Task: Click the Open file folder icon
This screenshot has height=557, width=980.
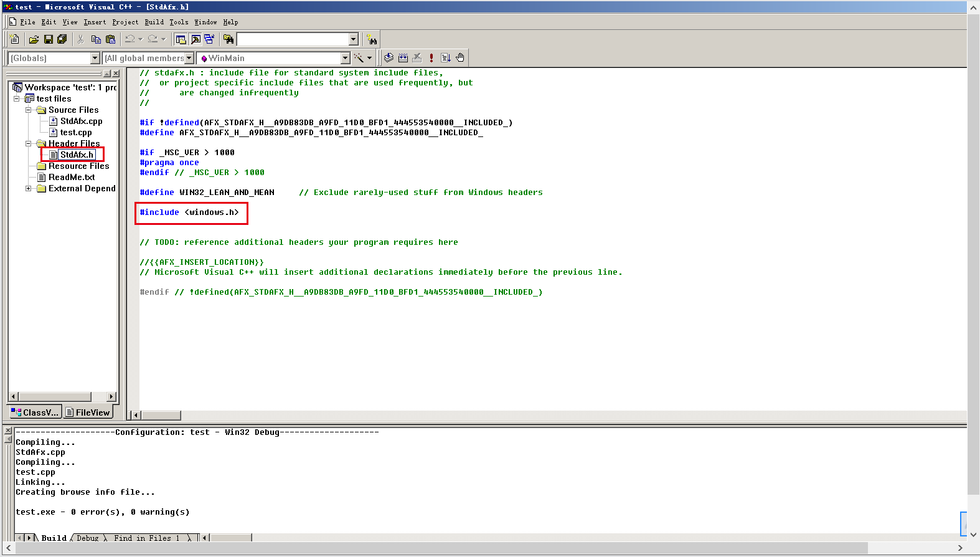Action: pos(34,39)
